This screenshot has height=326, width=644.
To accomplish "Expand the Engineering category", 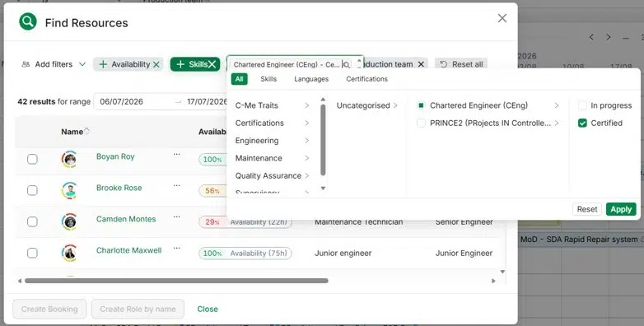I will [x=273, y=141].
